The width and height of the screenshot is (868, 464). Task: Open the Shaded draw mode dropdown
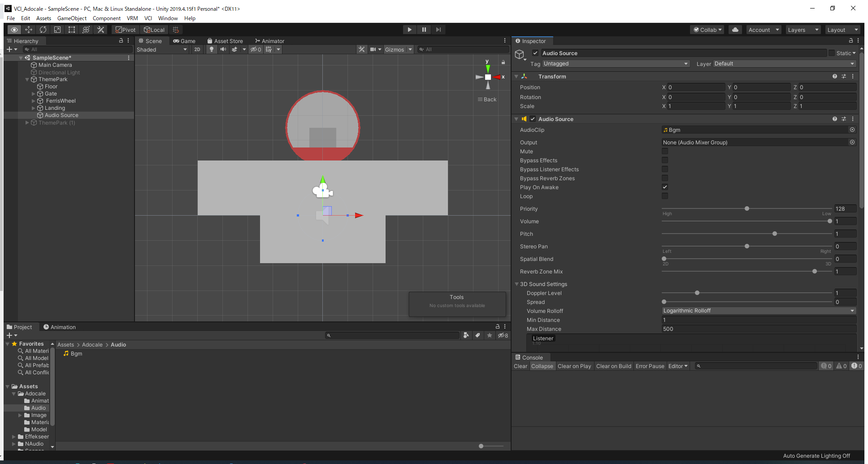point(162,49)
